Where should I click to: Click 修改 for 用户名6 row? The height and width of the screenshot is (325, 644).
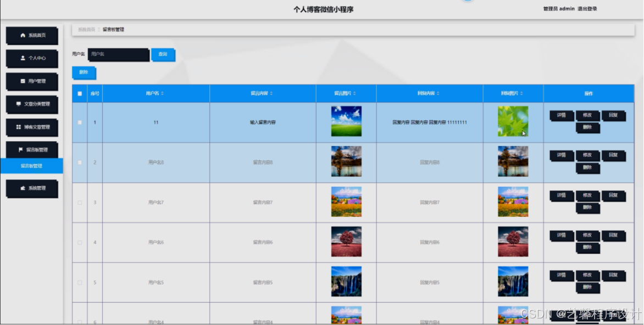click(587, 236)
